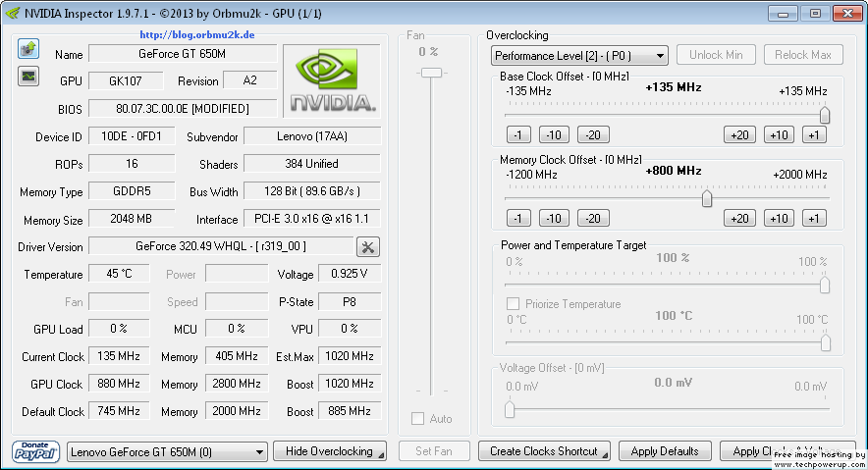Click the Base Clock Offset slider thumb
The height and width of the screenshot is (470, 868).
coord(825,115)
